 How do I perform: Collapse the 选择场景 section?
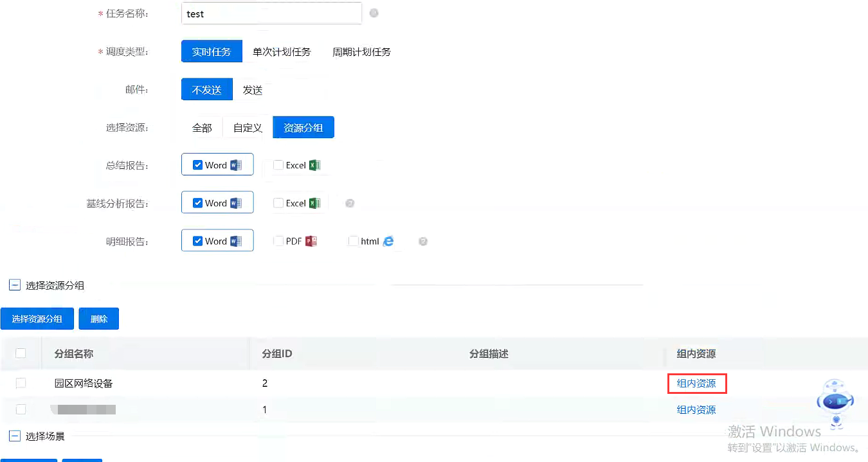click(15, 436)
